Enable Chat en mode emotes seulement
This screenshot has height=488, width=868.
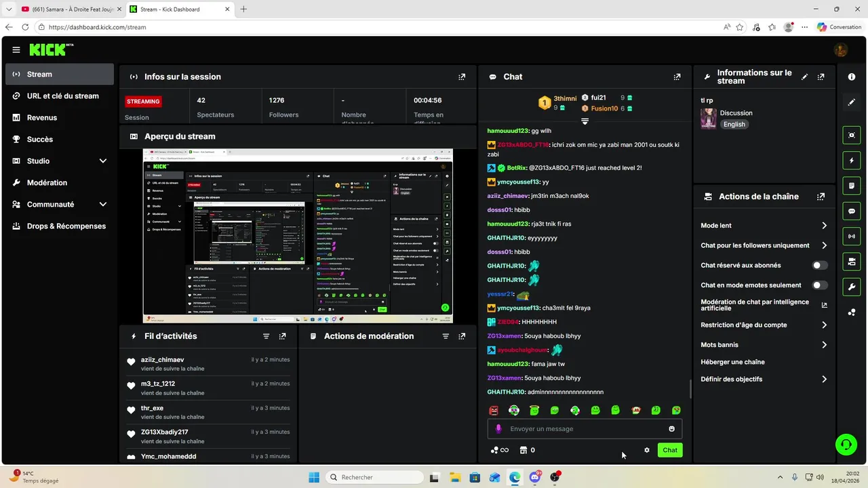pos(820,285)
